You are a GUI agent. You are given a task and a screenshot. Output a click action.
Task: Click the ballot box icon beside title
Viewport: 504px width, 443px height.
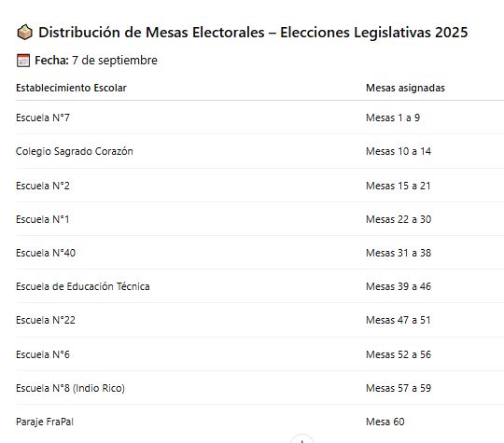point(25,33)
